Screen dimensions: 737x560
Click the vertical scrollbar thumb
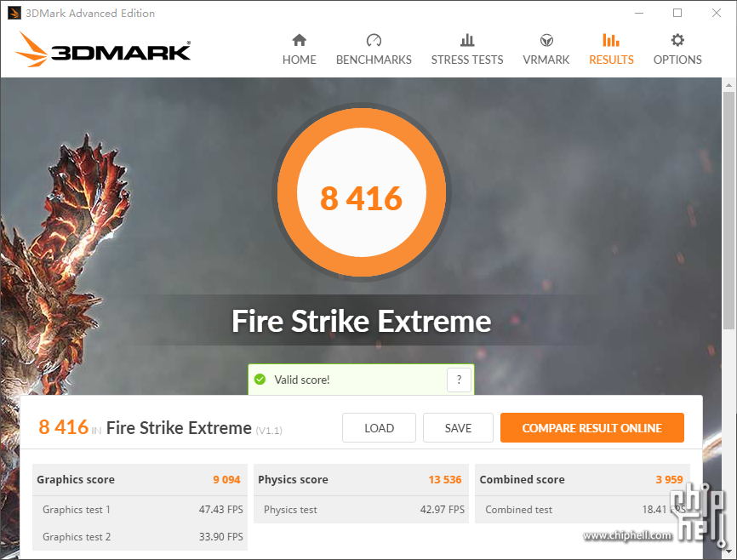(x=728, y=211)
